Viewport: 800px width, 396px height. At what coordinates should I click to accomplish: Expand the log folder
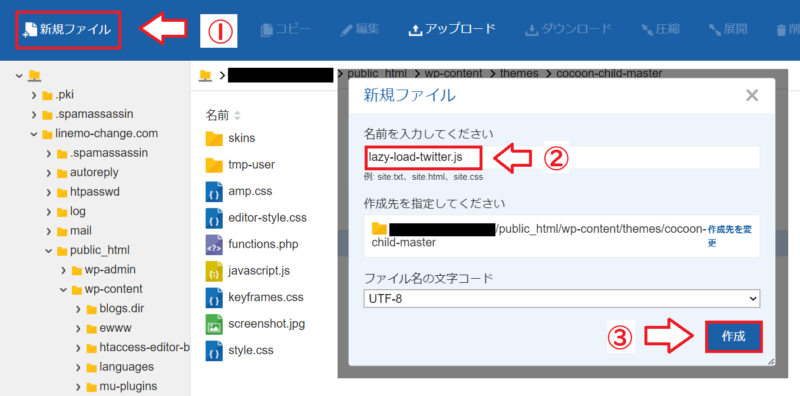tap(48, 212)
